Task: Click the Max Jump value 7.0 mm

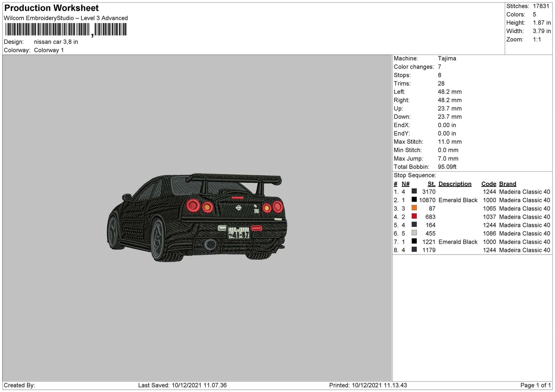Action: pyautogui.click(x=448, y=159)
